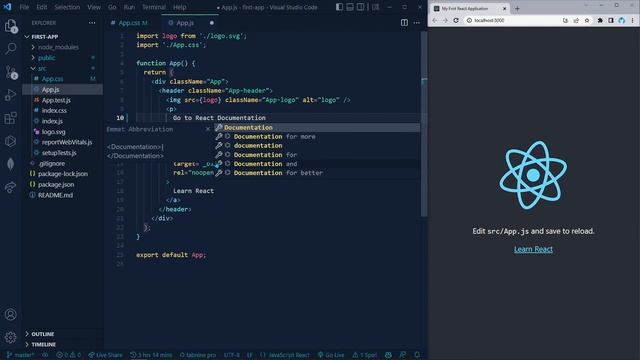
Task: Click the notifications bell in the status bar
Action: click(417, 355)
